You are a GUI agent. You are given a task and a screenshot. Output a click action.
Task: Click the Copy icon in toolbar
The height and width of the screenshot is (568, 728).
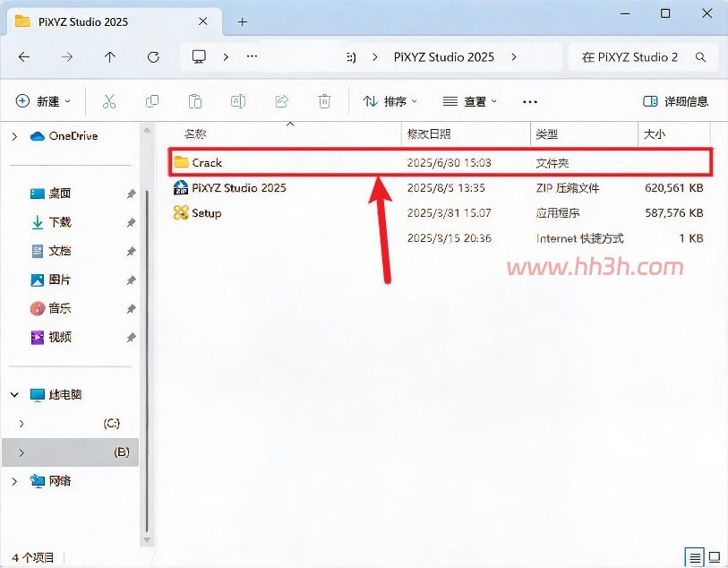click(x=152, y=100)
